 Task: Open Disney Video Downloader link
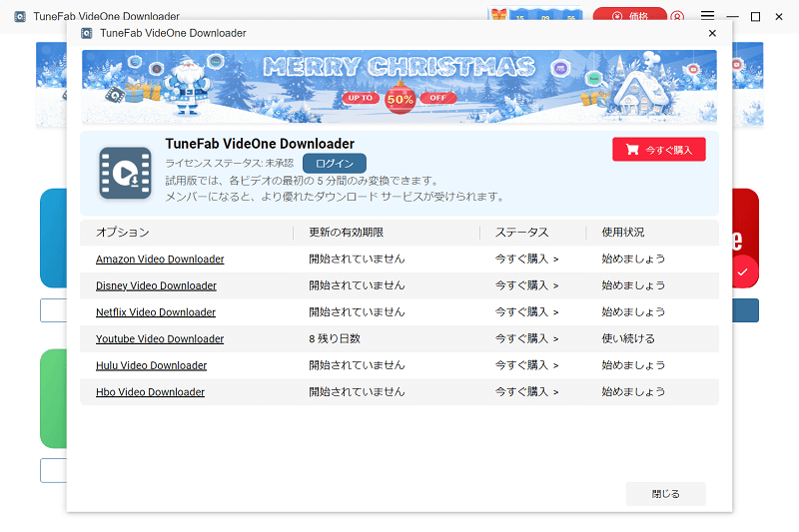point(156,285)
